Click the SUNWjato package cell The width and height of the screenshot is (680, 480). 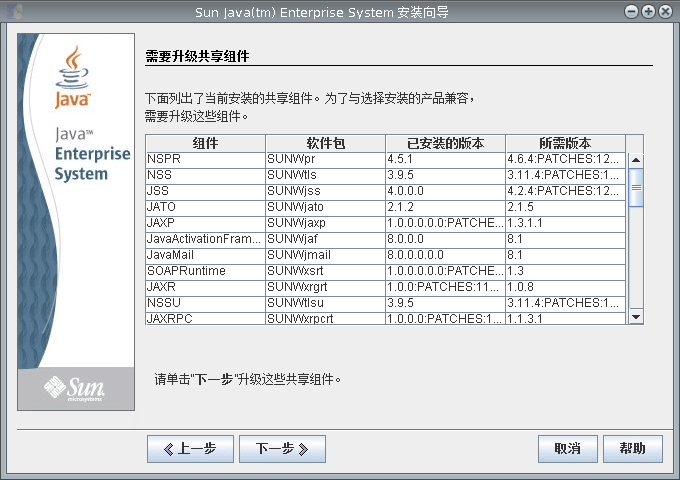click(326, 207)
